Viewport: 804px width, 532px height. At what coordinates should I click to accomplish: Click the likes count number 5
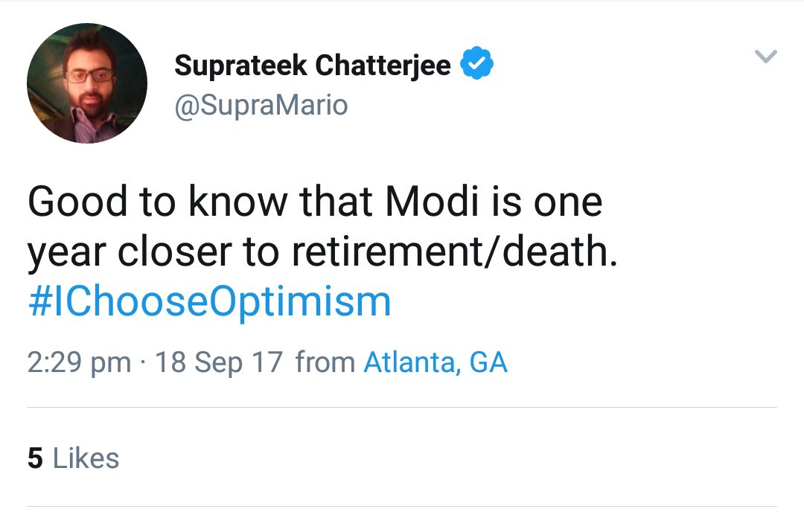(x=35, y=458)
